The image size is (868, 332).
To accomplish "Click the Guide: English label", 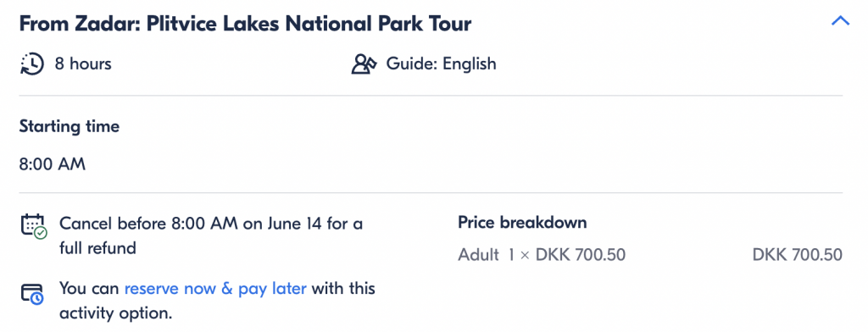I will 441,64.
